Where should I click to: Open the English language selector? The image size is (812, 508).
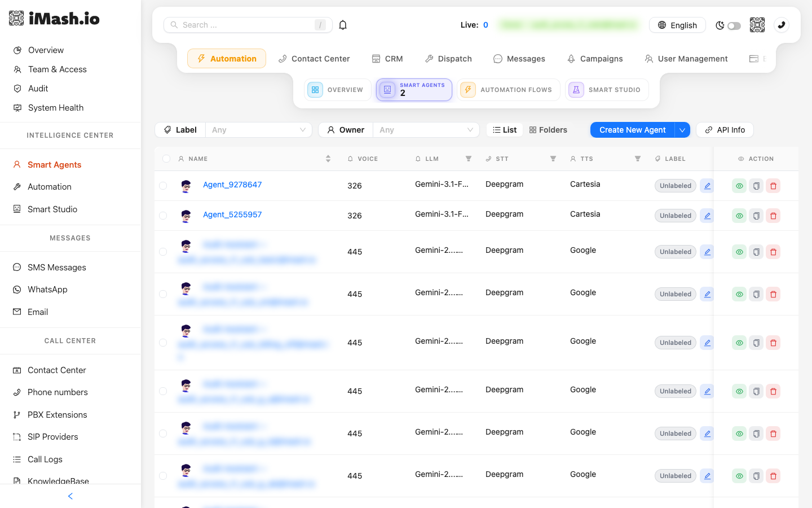pos(677,25)
